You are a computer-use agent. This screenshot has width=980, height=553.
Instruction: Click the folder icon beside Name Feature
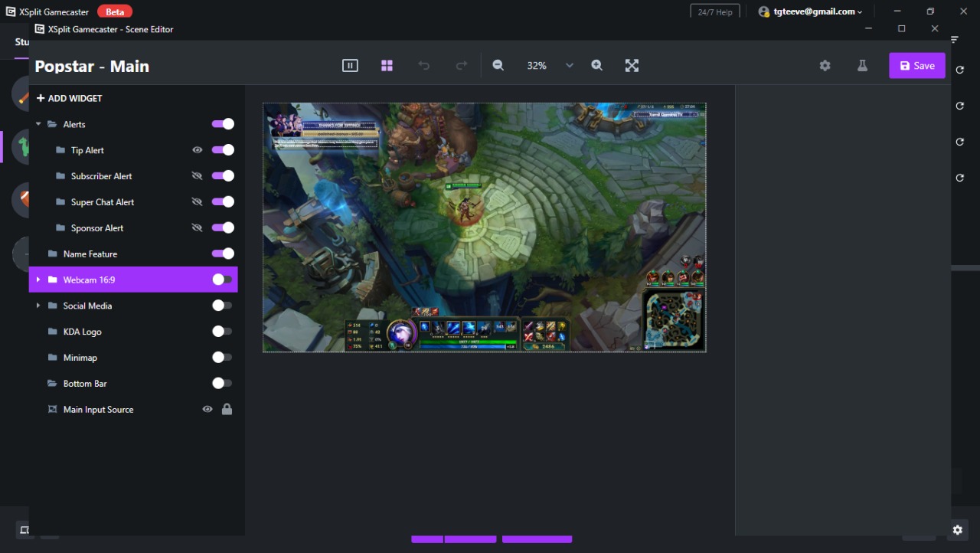pyautogui.click(x=52, y=254)
